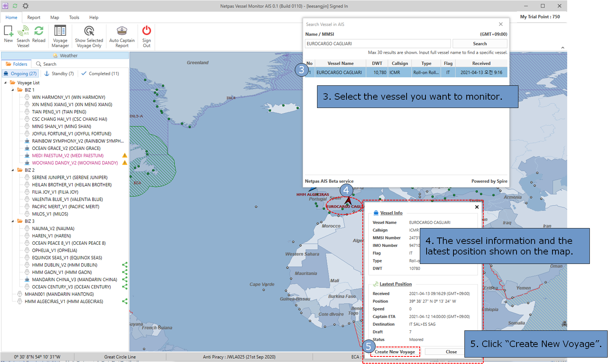Select NAUMA_V2 voyage
This screenshot has height=364, width=608.
click(53, 229)
